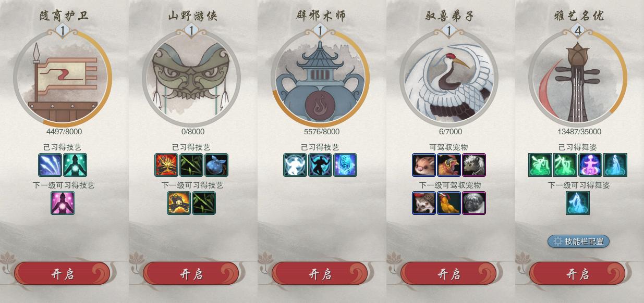Click the white blade slash skill icon under 随商护卫
The image size is (644, 303).
click(50, 165)
